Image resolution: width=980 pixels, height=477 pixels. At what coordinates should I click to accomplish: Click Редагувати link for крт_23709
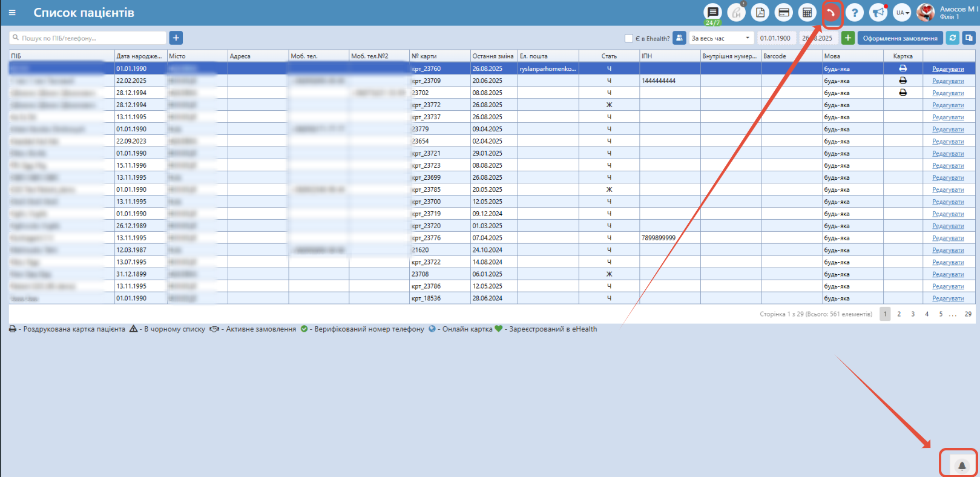click(x=948, y=81)
